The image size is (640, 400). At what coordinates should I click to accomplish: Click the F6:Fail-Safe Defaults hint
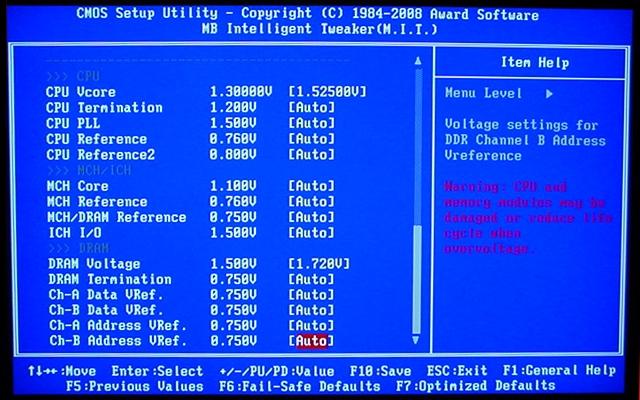click(300, 386)
